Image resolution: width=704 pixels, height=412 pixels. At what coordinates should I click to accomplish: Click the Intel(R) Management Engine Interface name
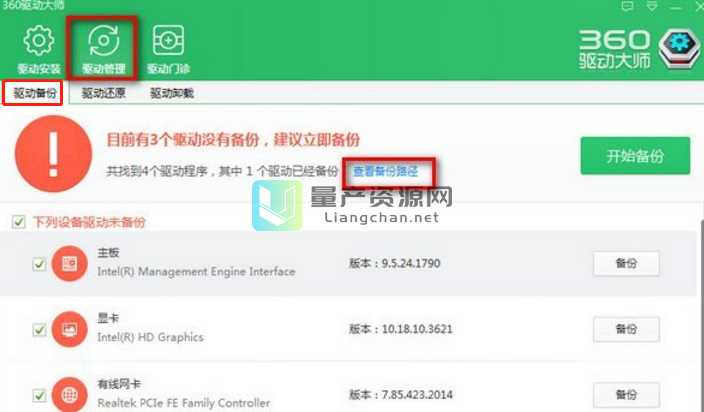196,272
